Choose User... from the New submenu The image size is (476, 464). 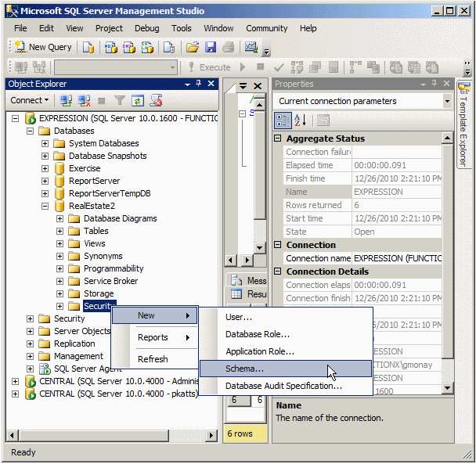click(285, 317)
